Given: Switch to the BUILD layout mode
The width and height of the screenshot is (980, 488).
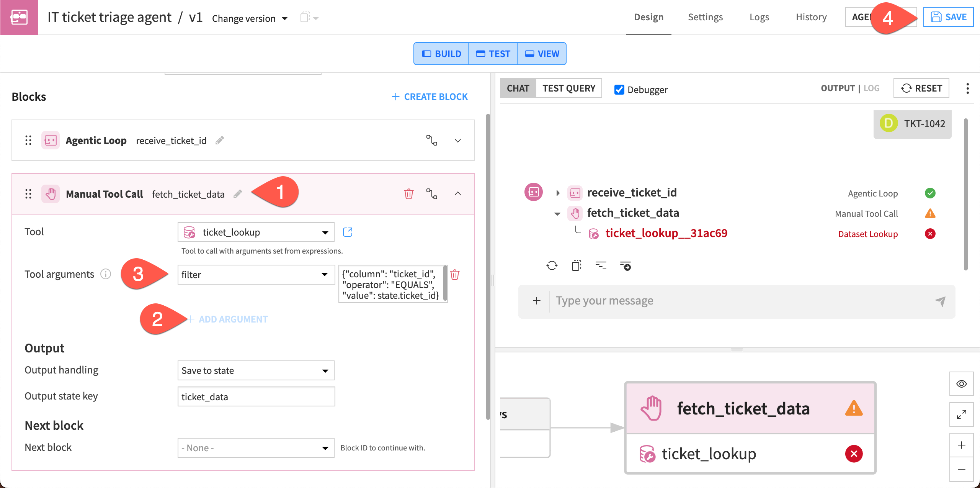Looking at the screenshot, I should [x=441, y=54].
